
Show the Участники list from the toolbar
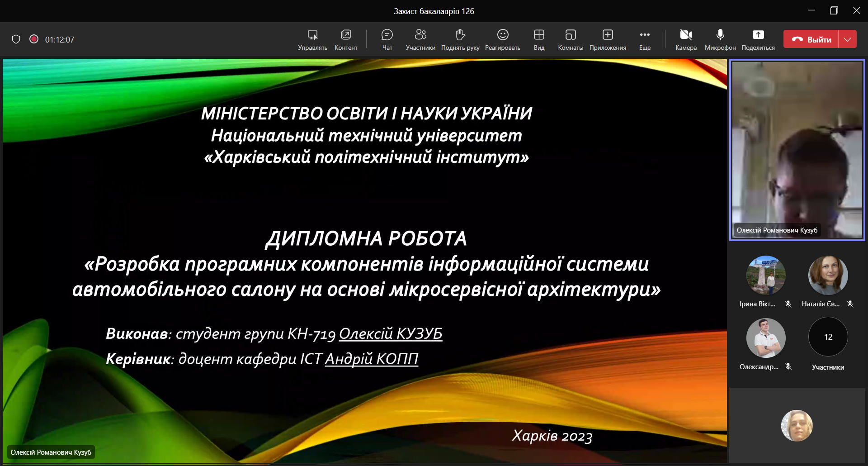coord(420,40)
